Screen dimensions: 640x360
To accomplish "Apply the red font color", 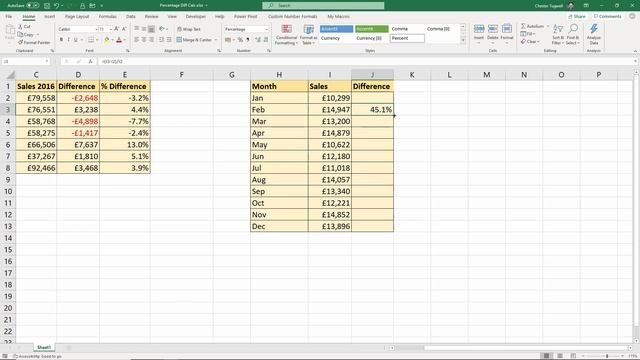I will (119, 40).
